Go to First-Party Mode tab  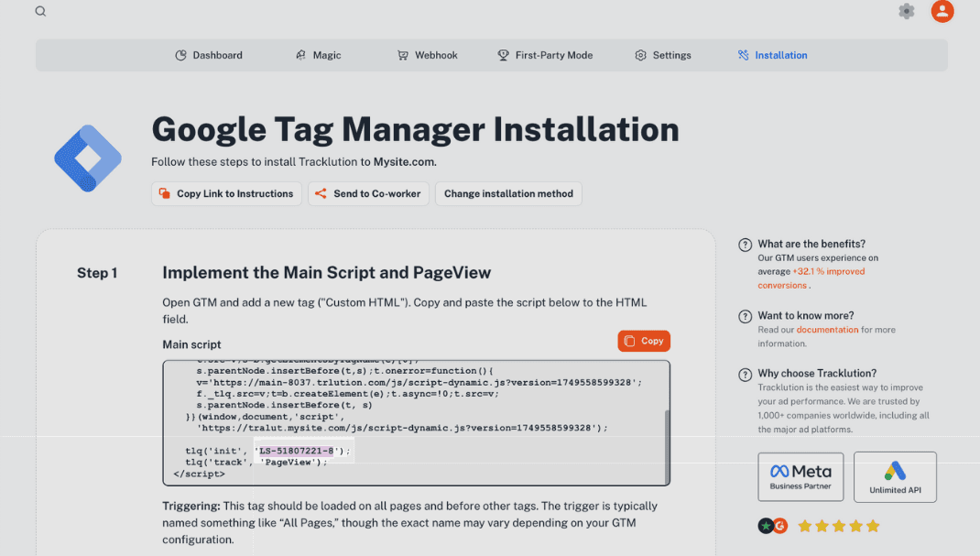pos(545,55)
